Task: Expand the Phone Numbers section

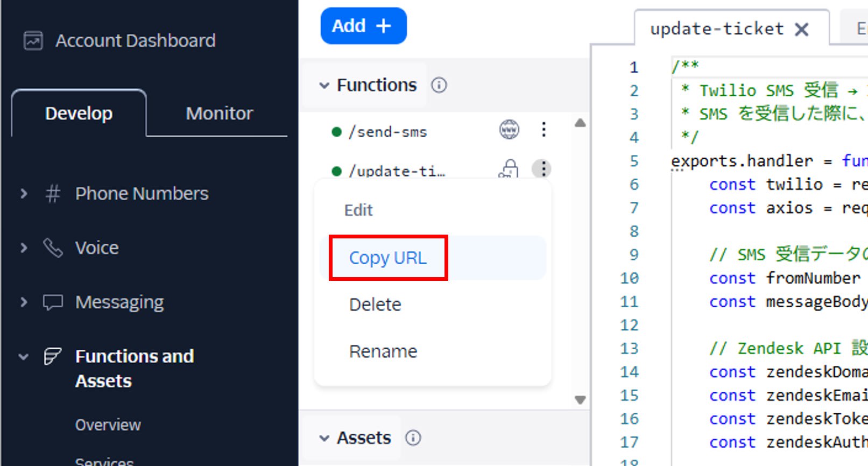Action: [x=24, y=193]
